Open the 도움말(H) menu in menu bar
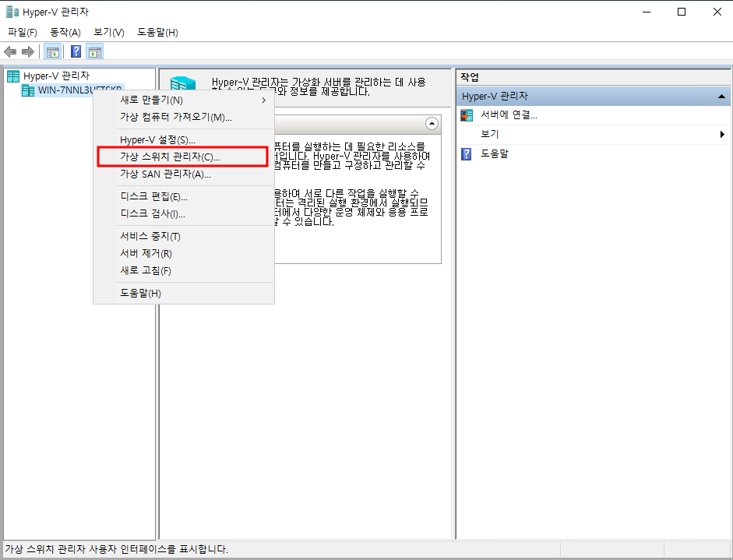The width and height of the screenshot is (733, 560). (157, 32)
